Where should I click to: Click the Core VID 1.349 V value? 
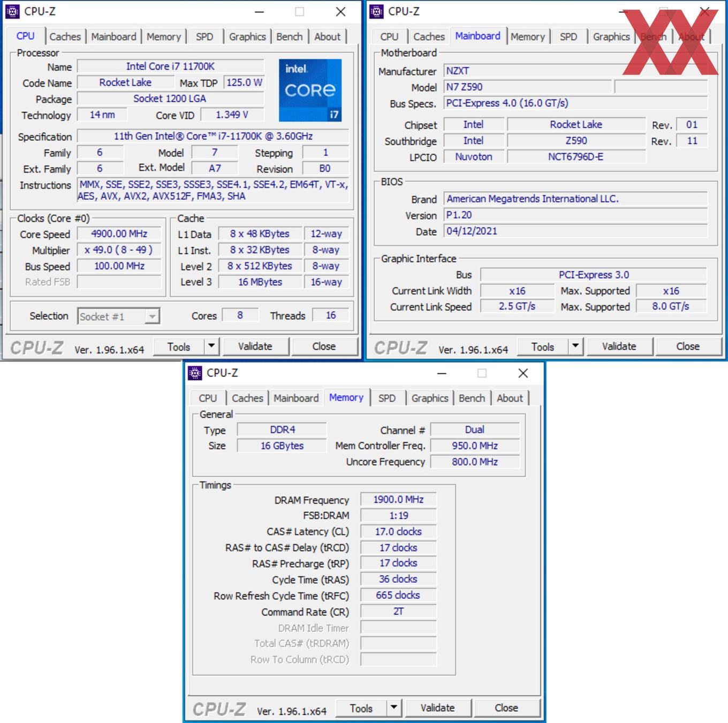[x=232, y=115]
